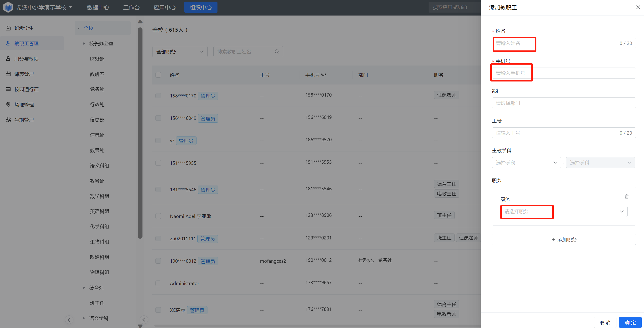644x328 pixels.
Task: Click the 场地管理 location pin icon
Action: click(x=8, y=104)
